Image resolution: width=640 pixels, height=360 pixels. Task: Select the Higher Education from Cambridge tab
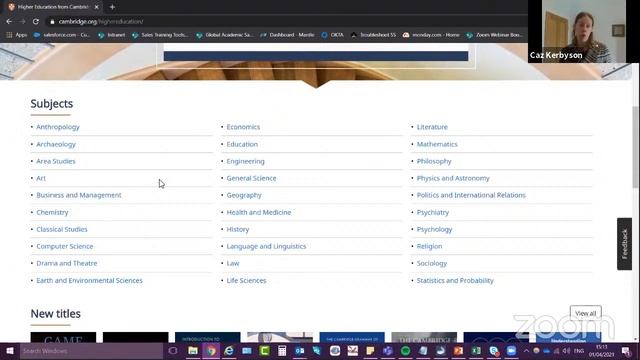(x=54, y=7)
